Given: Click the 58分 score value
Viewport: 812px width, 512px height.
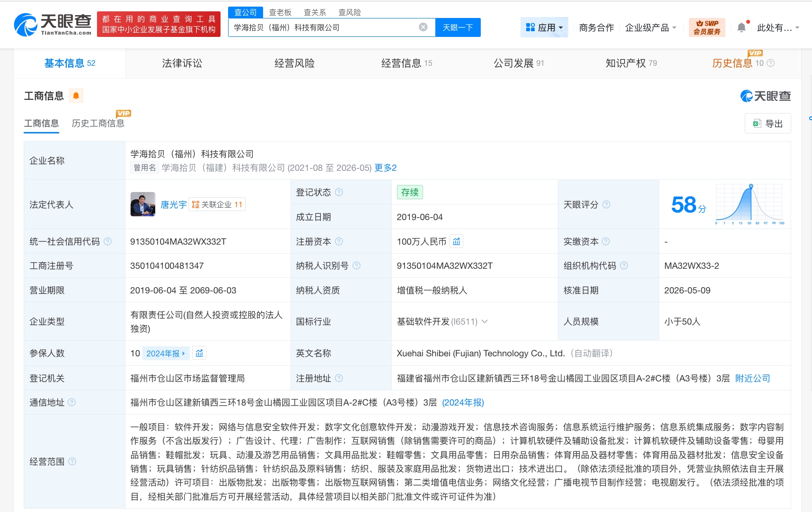Looking at the screenshot, I should [688, 205].
